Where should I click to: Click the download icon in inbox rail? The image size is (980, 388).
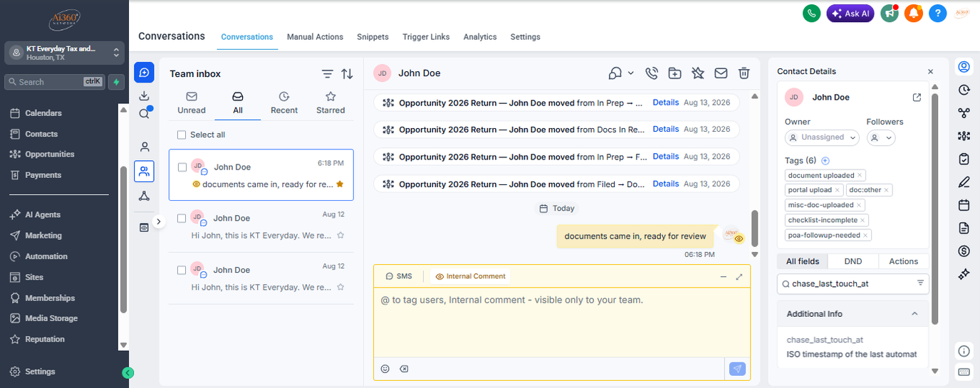pos(144,96)
